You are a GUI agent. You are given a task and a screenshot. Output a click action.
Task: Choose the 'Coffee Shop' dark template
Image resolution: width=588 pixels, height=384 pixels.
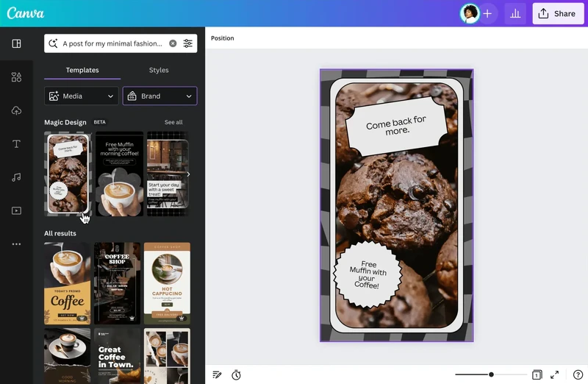tap(118, 283)
